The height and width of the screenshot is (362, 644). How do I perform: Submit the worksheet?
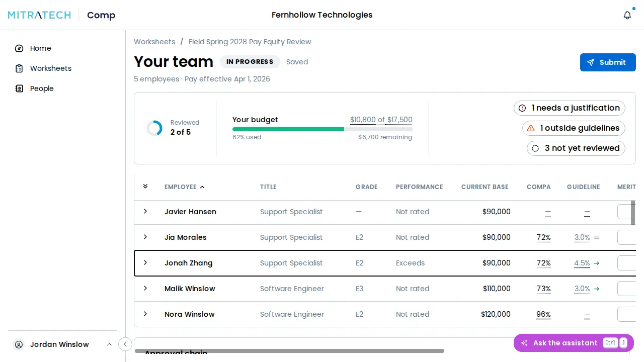(608, 62)
